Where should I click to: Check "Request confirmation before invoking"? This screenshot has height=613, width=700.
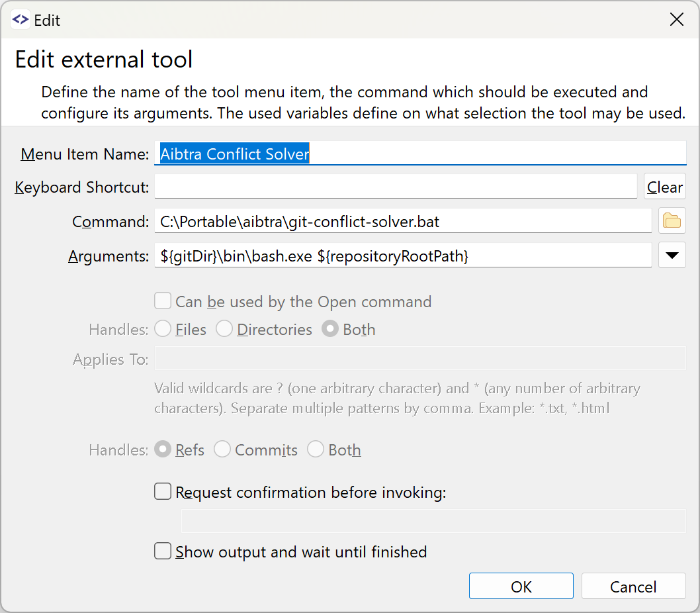point(163,491)
